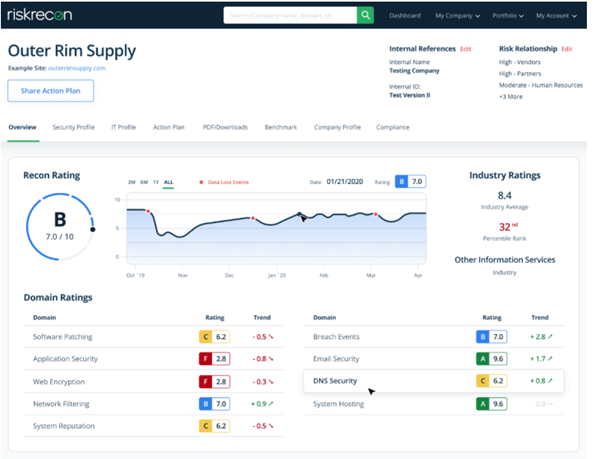
Task: Click Breach Events B 7.0 badge
Action: point(492,337)
